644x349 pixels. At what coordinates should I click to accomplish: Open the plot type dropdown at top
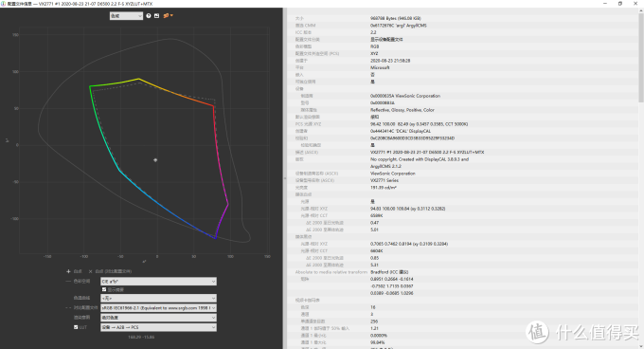pos(126,16)
